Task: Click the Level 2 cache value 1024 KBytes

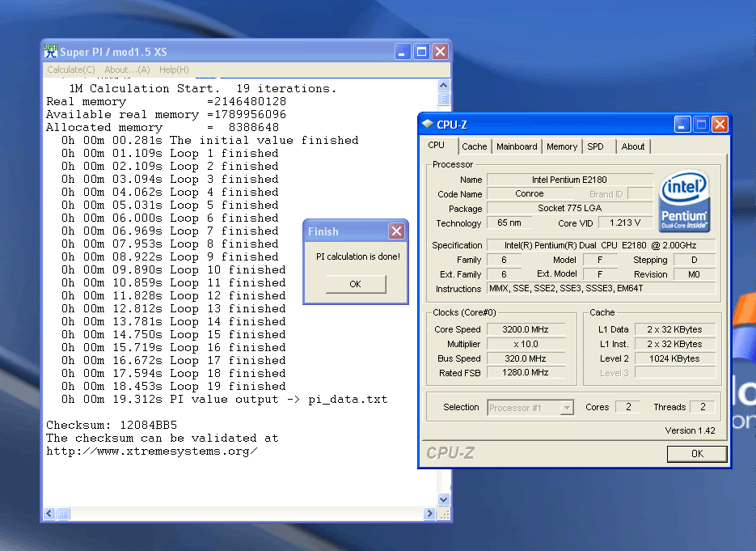Action: tap(674, 358)
